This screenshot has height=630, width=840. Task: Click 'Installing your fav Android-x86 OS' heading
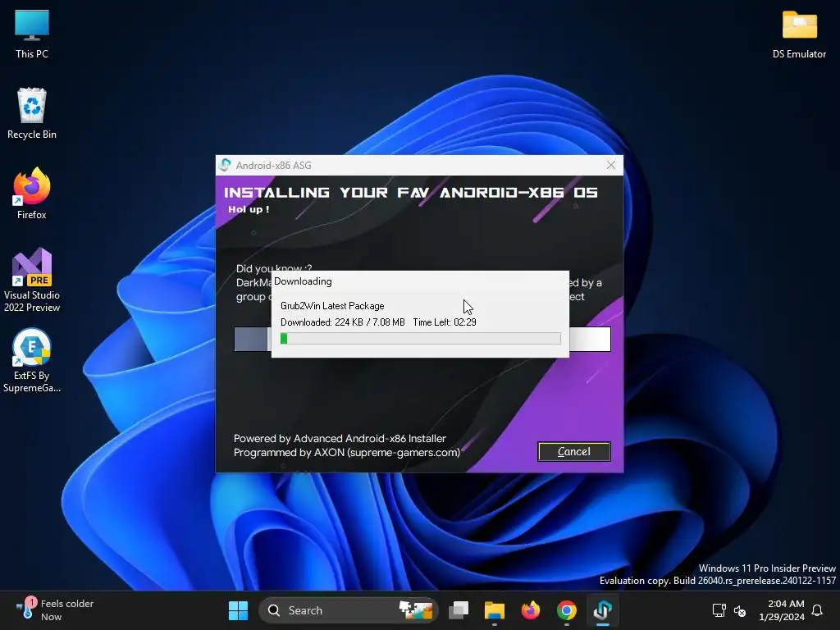tap(410, 192)
